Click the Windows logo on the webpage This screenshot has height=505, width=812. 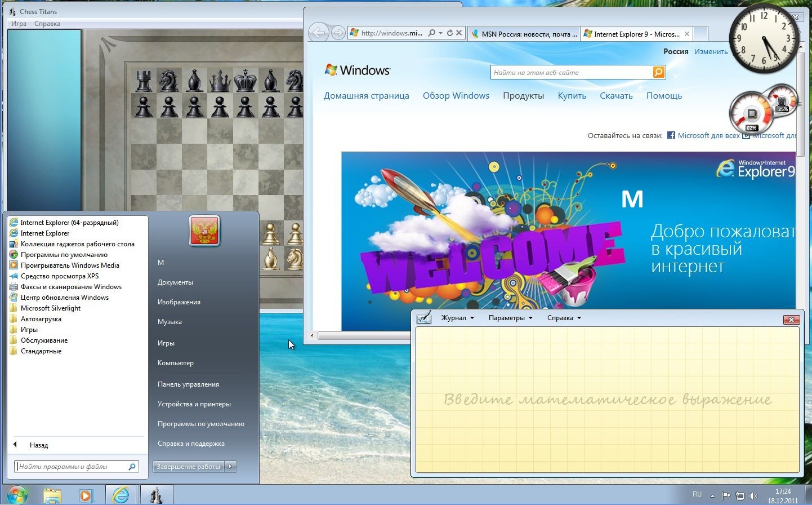tap(357, 70)
